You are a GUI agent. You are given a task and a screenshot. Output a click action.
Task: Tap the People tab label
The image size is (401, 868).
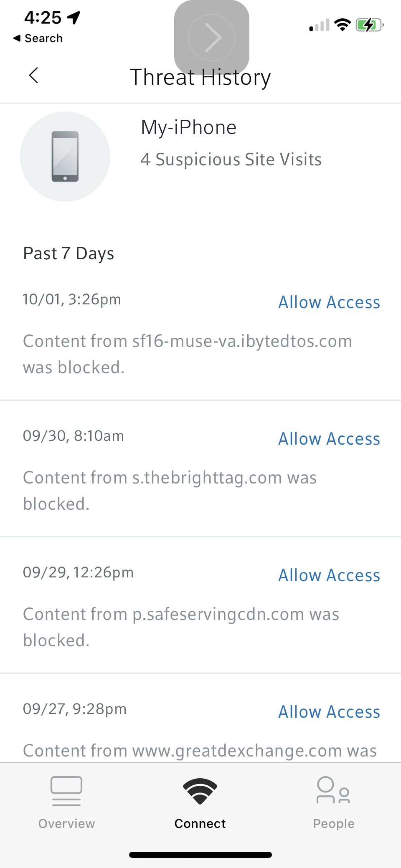point(334,823)
